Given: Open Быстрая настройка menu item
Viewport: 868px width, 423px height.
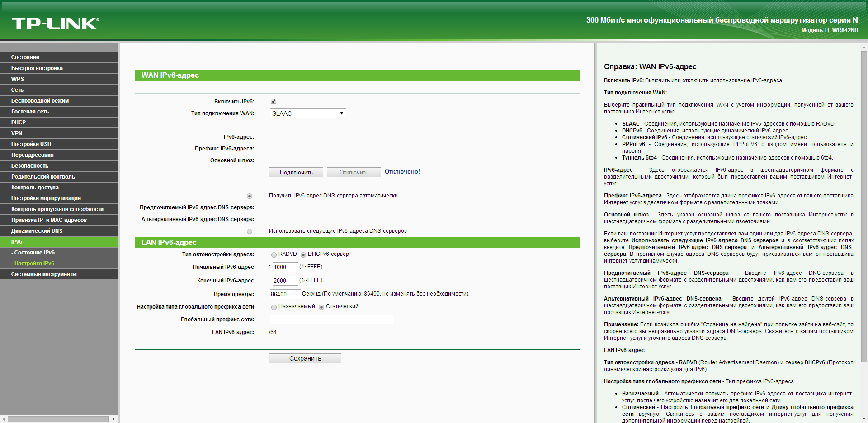Looking at the screenshot, I should 59,68.
